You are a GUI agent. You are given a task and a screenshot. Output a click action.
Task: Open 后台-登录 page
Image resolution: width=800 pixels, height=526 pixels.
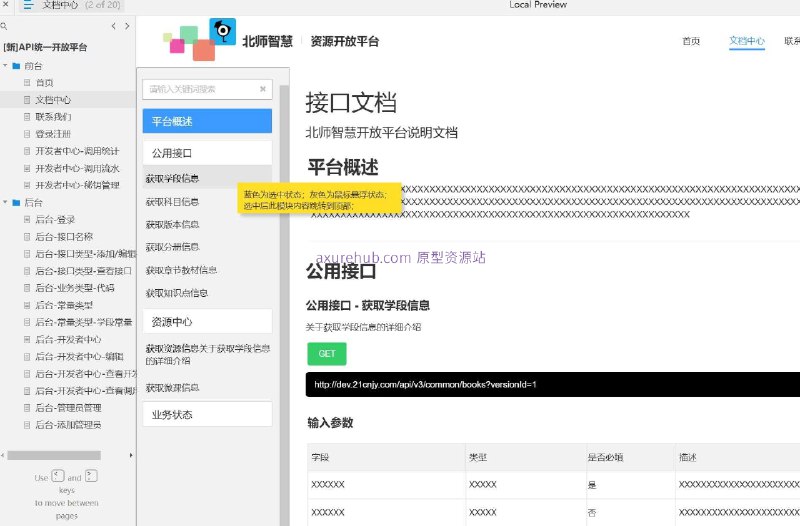[x=55, y=219]
